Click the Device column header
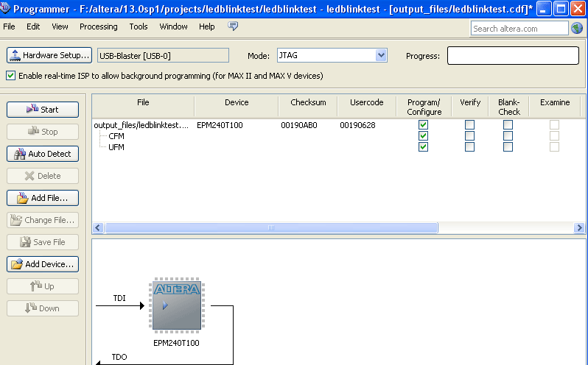The height and width of the screenshot is (365, 588). [x=237, y=106]
